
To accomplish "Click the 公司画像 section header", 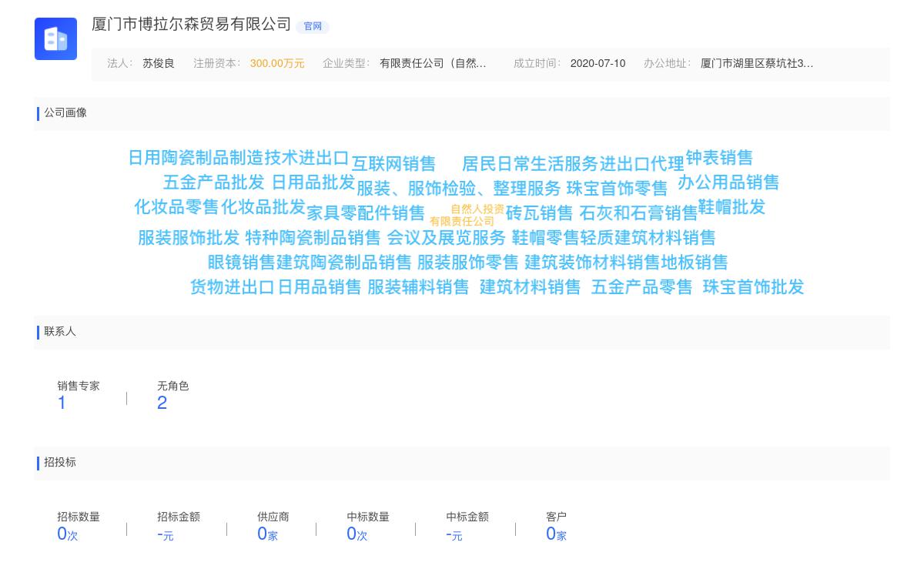I will [x=65, y=113].
